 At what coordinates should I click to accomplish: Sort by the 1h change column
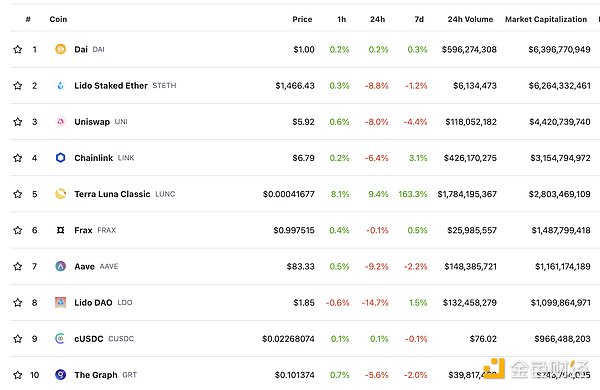(x=341, y=19)
